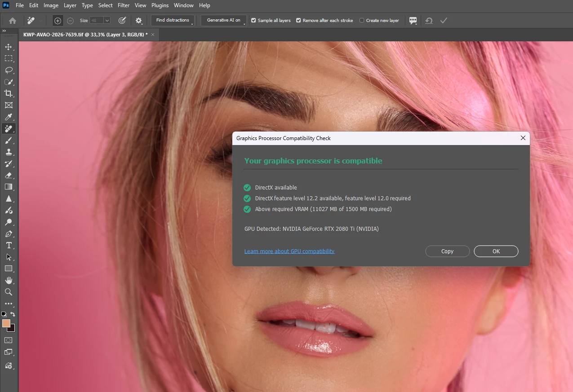Toggle Quick Mask mode
This screenshot has width=573, height=392.
9,340
